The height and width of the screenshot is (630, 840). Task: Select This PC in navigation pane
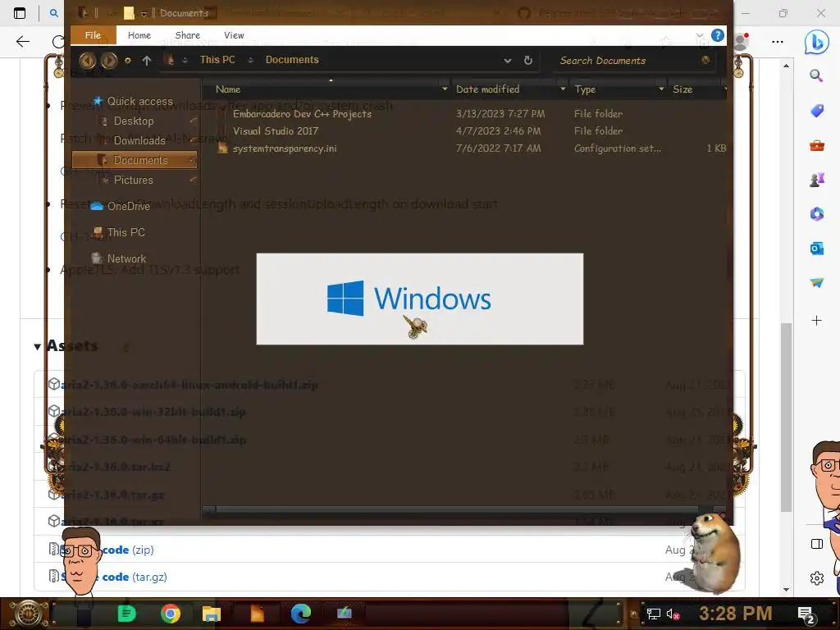pos(126,232)
